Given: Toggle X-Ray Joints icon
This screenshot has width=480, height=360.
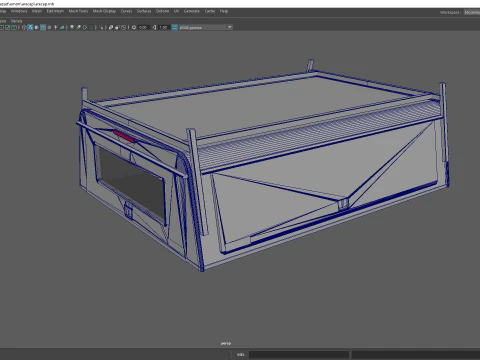Looking at the screenshot, I should 123,27.
